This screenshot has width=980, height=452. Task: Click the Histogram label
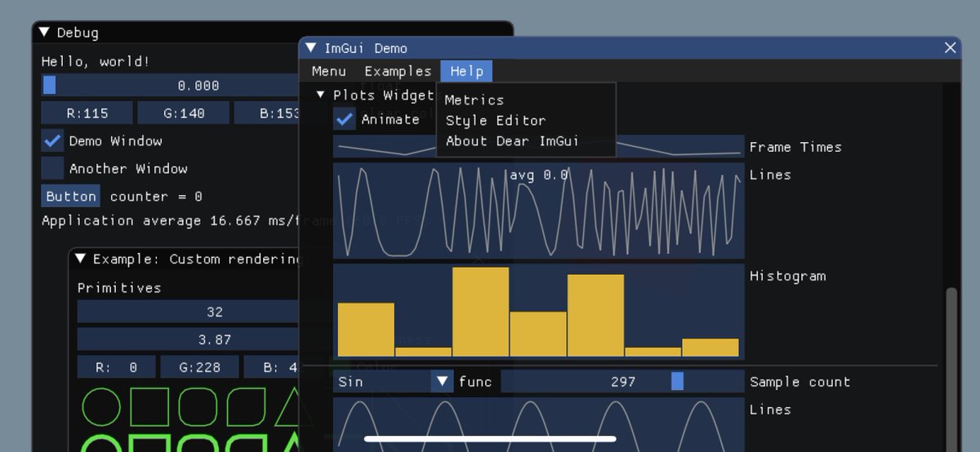coord(788,276)
